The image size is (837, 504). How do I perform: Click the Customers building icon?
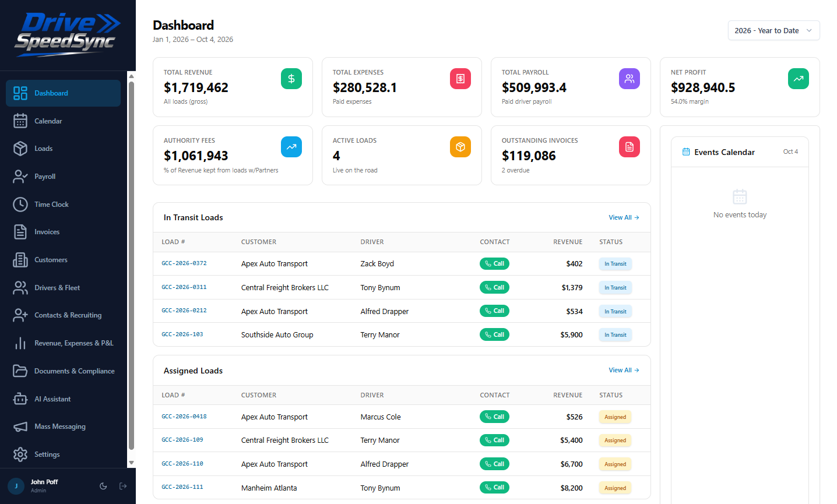pos(20,260)
